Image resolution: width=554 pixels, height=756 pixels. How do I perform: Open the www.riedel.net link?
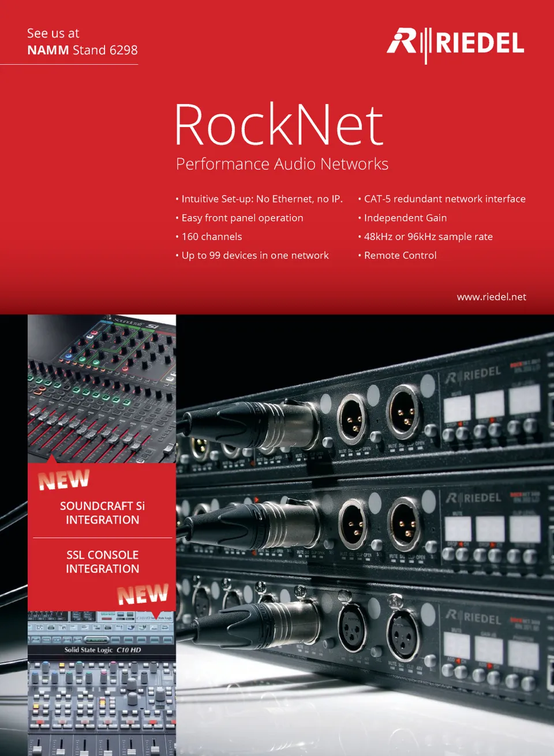click(491, 297)
